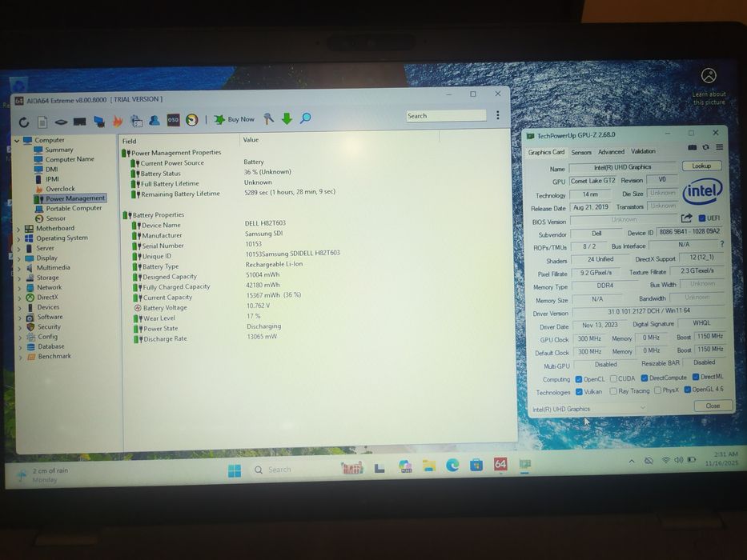Screen dimensions: 747x560
Task: Expand the Storage tree node
Action: click(x=19, y=278)
